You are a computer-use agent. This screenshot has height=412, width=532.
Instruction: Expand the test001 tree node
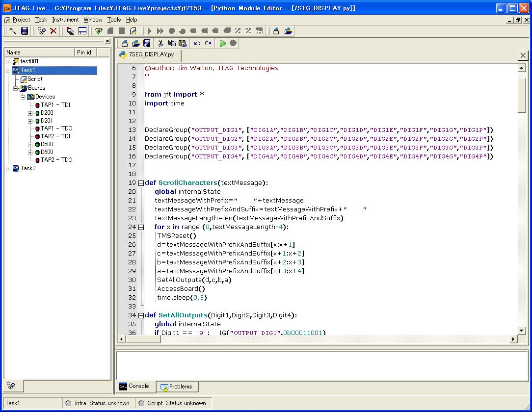click(8, 62)
